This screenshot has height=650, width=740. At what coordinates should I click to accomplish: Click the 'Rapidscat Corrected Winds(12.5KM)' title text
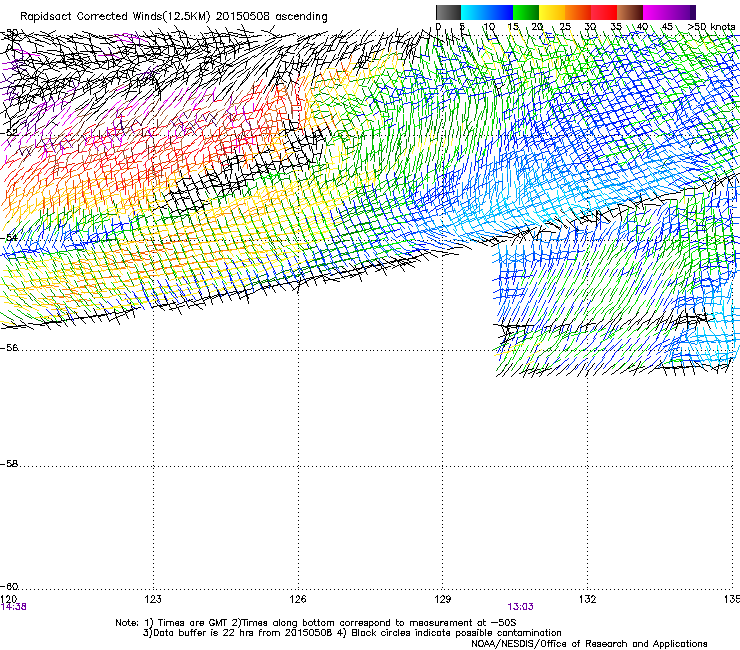click(x=115, y=17)
